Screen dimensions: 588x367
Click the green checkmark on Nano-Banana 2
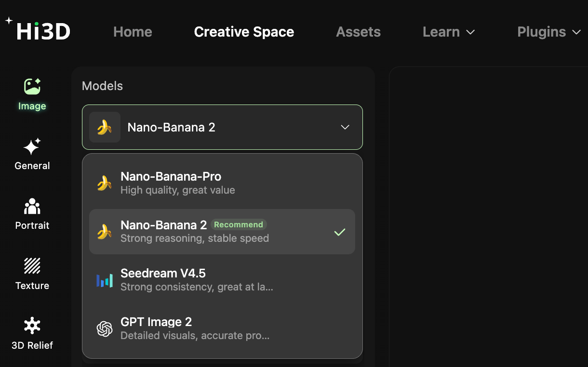(340, 232)
